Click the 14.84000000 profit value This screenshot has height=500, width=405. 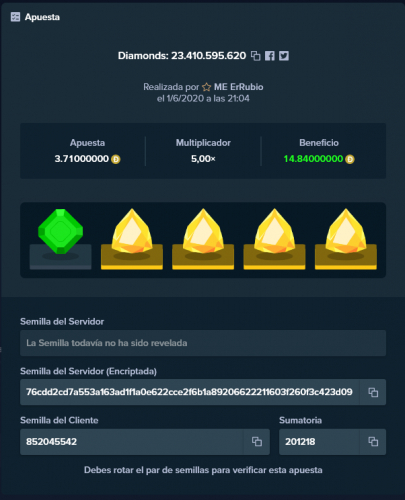tap(313, 159)
